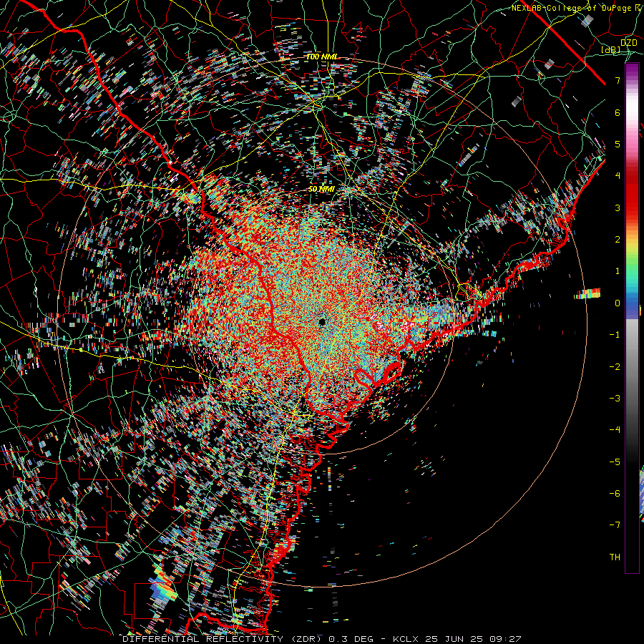This screenshot has width=644, height=644.
Task: Click the "100 NMI" range ring label
Action: [321, 57]
